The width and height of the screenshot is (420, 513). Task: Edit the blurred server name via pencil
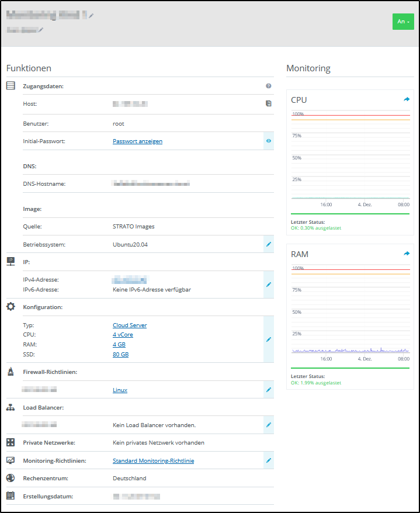point(91,16)
